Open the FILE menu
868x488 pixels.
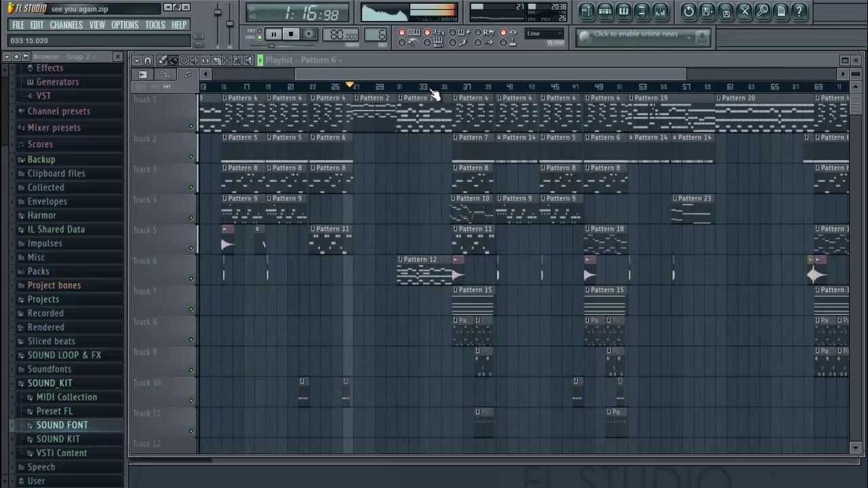(18, 25)
